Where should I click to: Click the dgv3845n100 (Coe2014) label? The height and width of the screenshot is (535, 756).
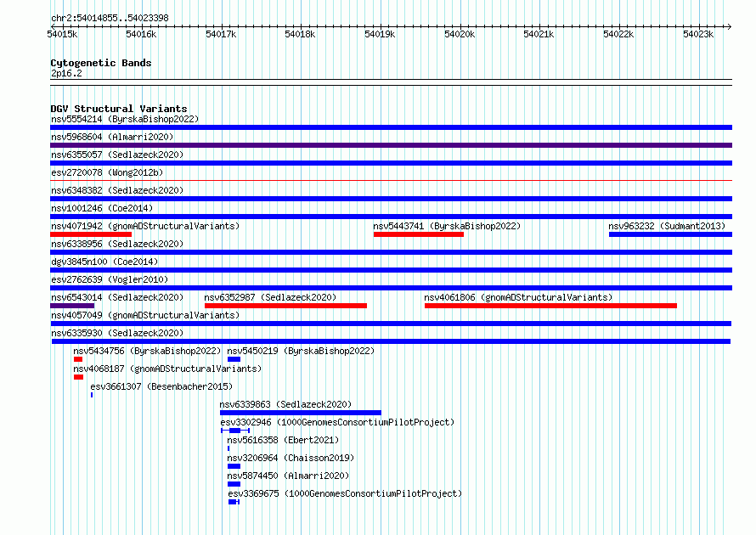[x=104, y=262]
